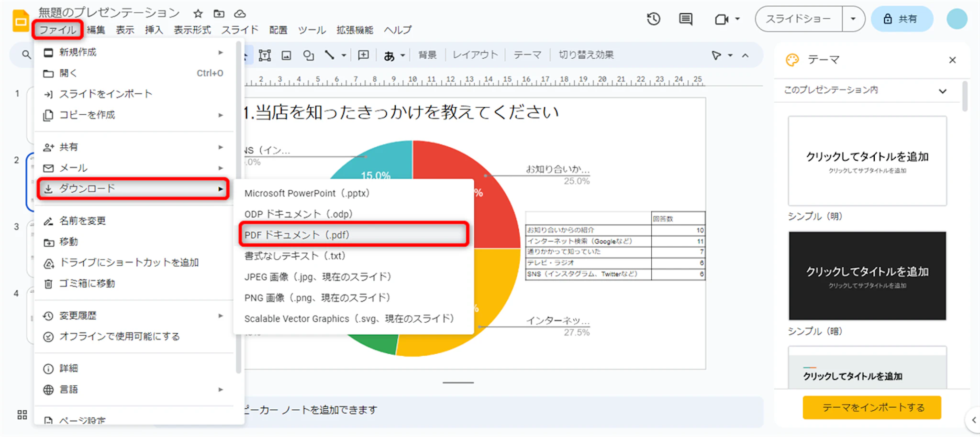
Task: Open the comments panel icon
Action: coord(685,19)
